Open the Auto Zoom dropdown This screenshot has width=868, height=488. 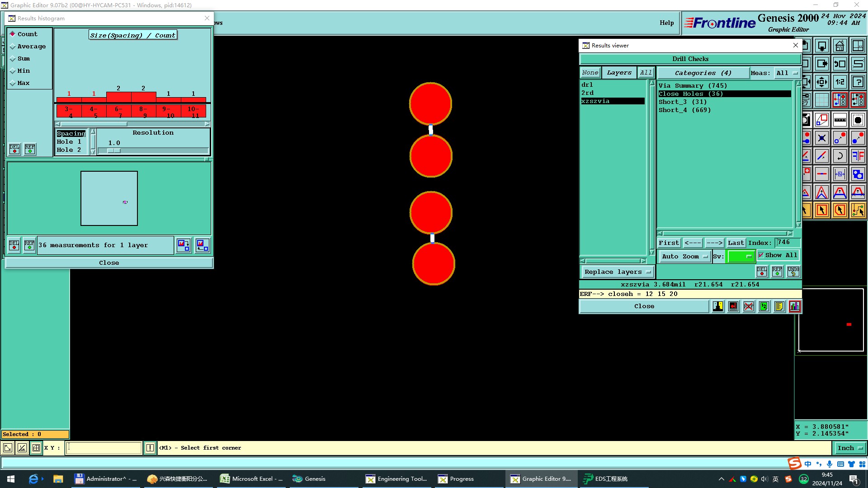[684, 256]
